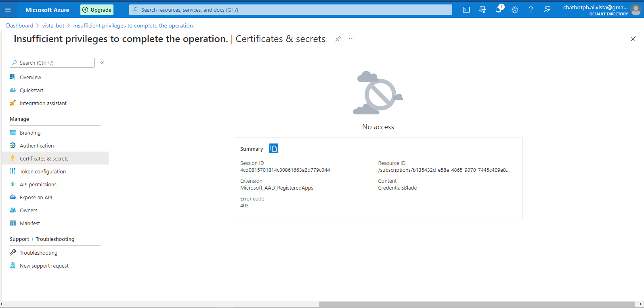Click the Certificates & secrets key icon

coord(13,158)
